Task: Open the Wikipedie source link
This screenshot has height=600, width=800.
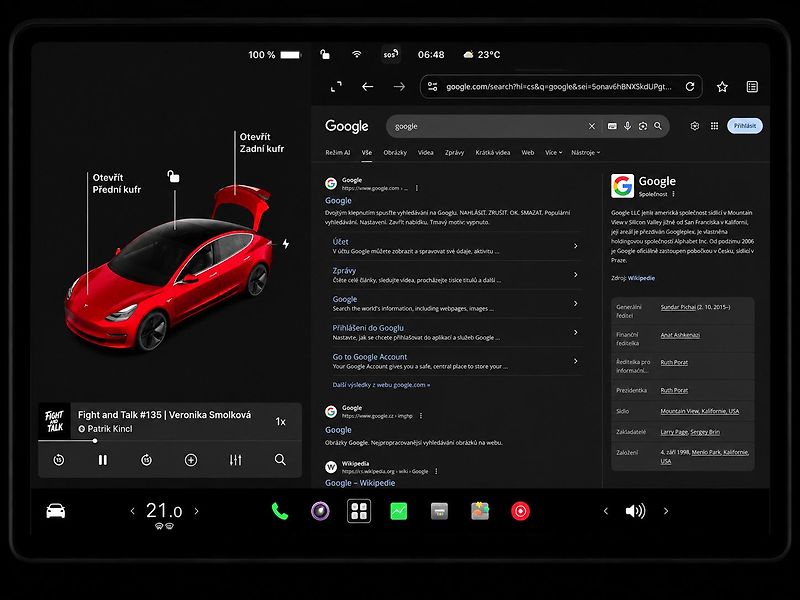Action: coord(641,278)
